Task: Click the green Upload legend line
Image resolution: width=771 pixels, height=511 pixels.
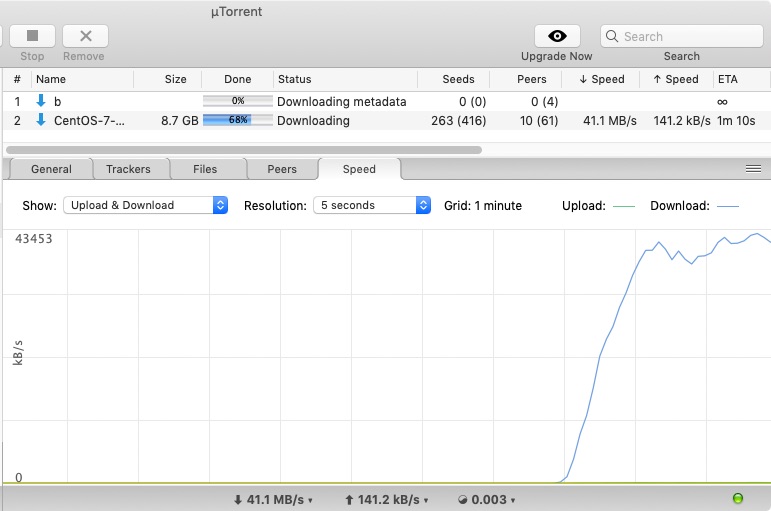Action: (624, 207)
